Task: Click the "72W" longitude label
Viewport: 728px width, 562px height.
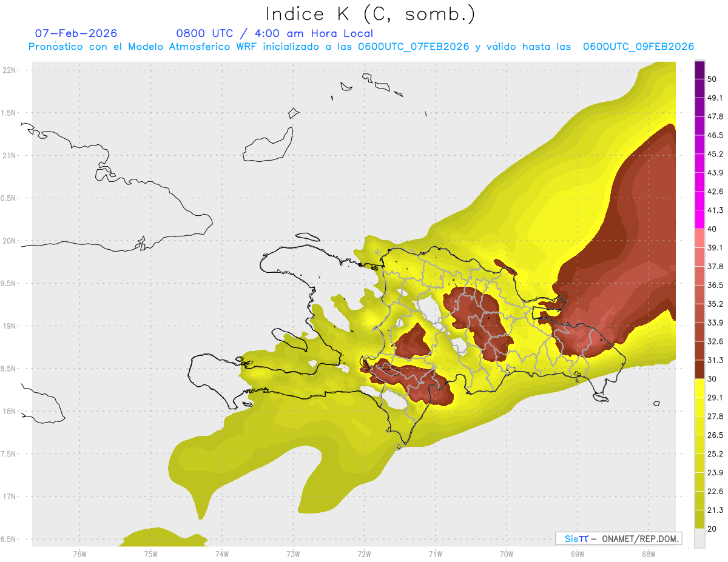Action: (364, 553)
